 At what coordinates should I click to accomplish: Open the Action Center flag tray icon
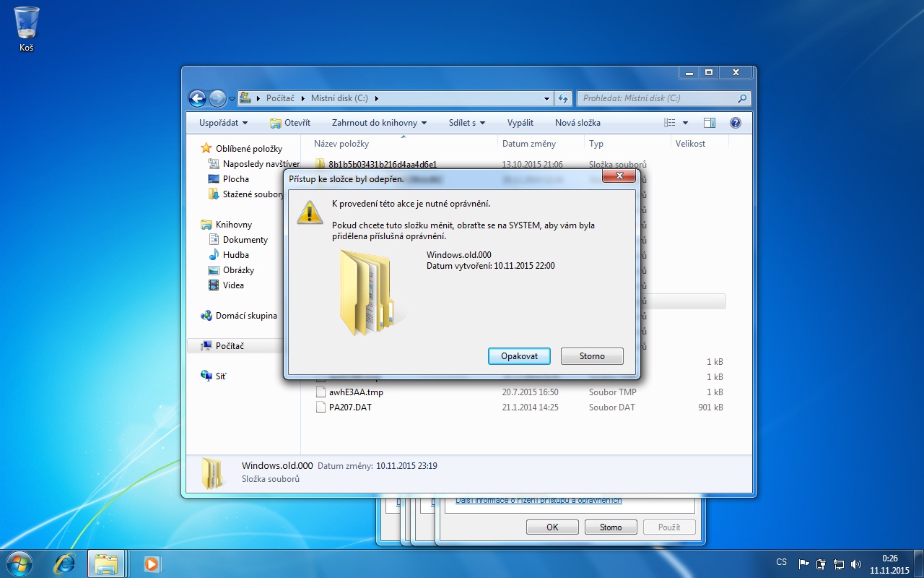coord(803,564)
